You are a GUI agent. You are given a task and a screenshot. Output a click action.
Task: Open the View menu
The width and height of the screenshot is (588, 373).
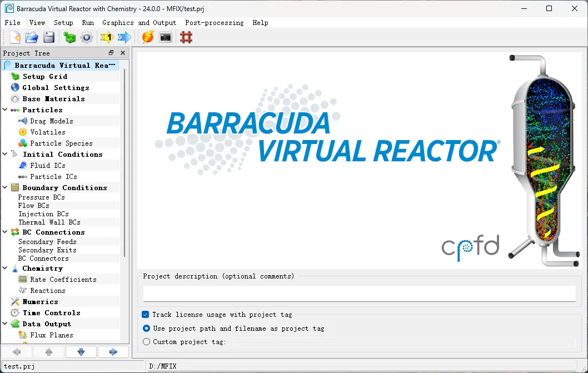coord(37,23)
